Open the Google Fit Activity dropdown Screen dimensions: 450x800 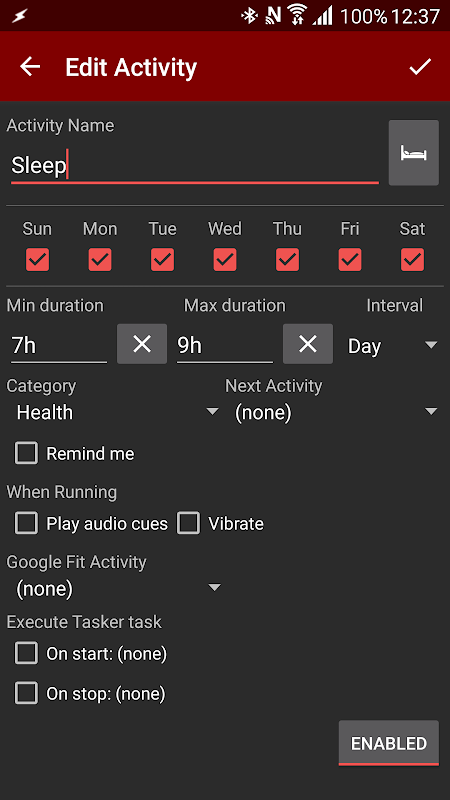pyautogui.click(x=116, y=589)
